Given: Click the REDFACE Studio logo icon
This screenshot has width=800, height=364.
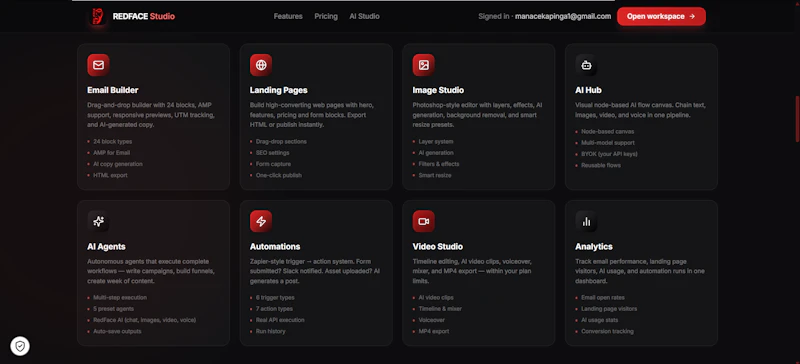Looking at the screenshot, I should pyautogui.click(x=97, y=16).
